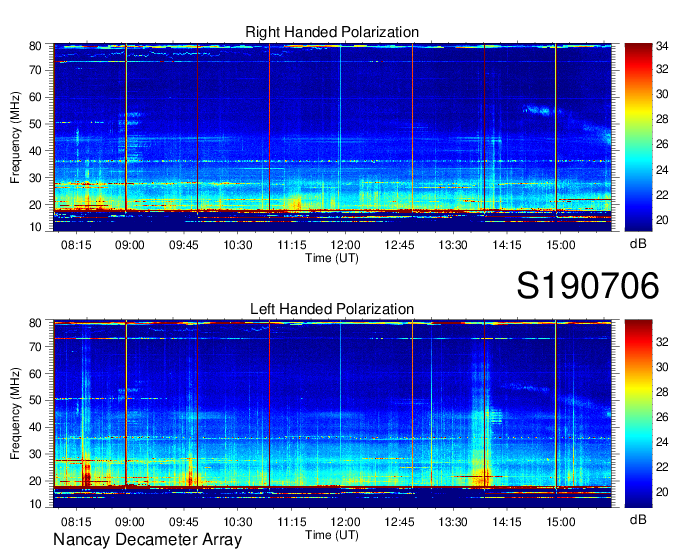The height and width of the screenshot is (552, 680).
Task: Click the 11:15 tick on Left Handed plot
Action: point(292,522)
